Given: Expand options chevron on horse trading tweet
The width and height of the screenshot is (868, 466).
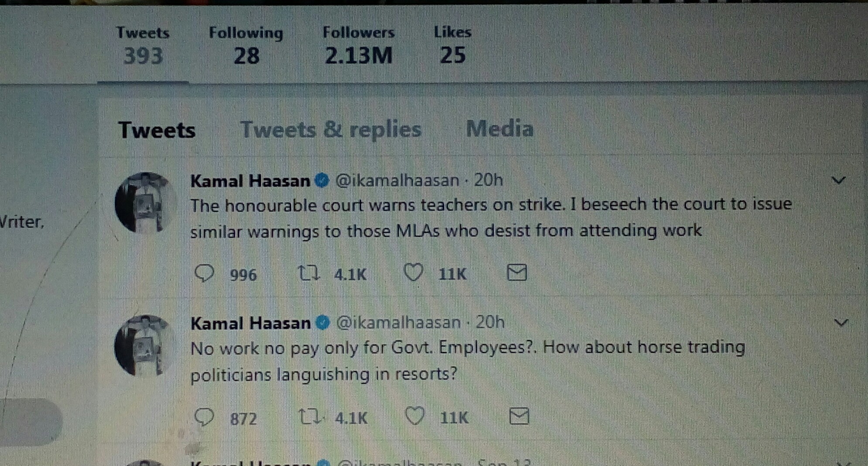Looking at the screenshot, I should [841, 323].
